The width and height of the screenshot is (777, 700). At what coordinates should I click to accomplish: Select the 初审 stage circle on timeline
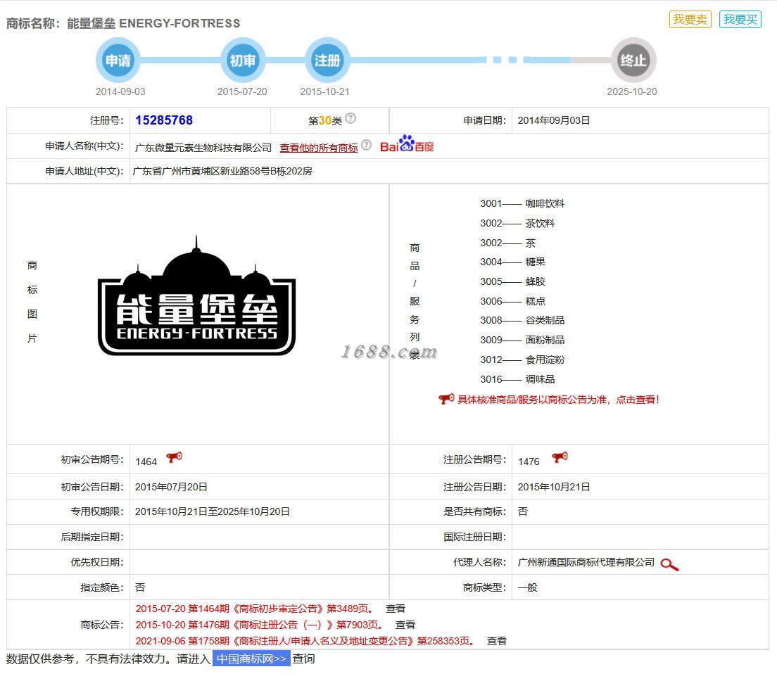[242, 60]
